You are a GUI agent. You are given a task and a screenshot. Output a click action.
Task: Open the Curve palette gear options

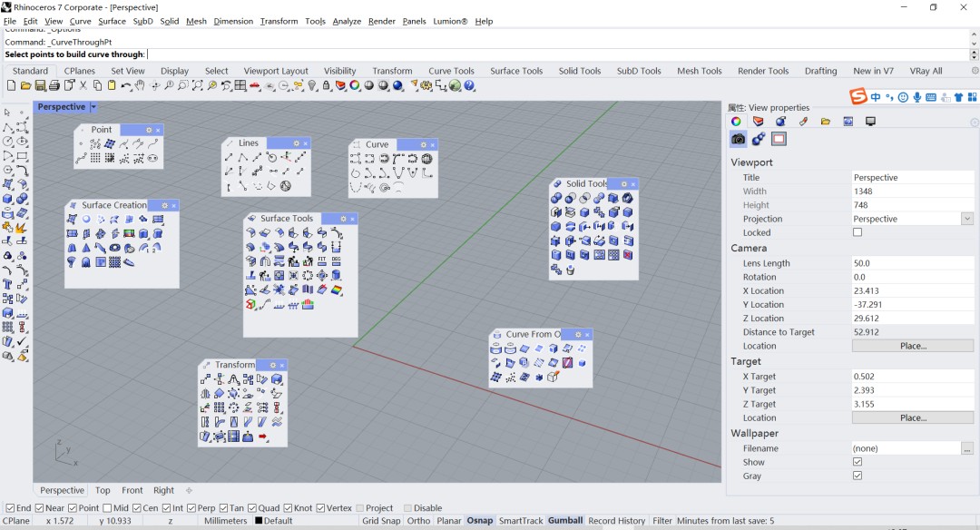pos(423,144)
